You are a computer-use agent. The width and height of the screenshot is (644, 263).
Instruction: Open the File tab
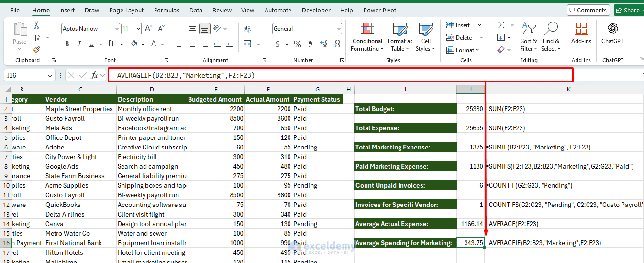coord(15,10)
